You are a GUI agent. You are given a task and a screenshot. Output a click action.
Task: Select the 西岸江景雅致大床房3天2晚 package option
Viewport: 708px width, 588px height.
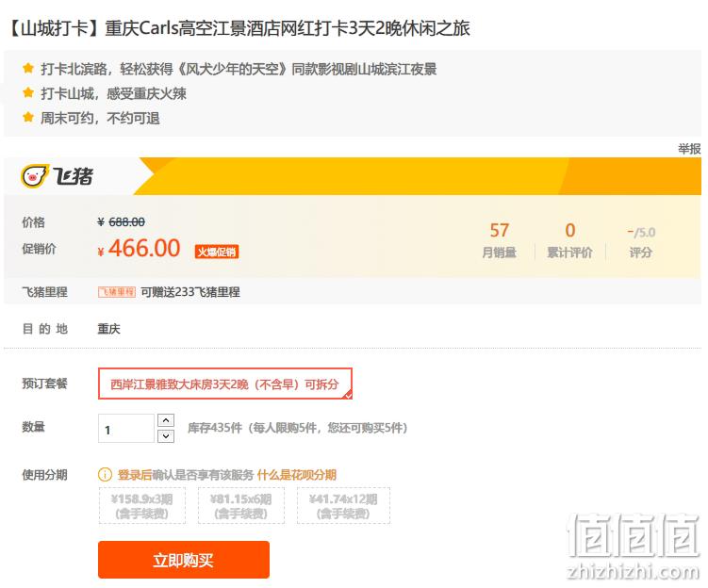[225, 384]
